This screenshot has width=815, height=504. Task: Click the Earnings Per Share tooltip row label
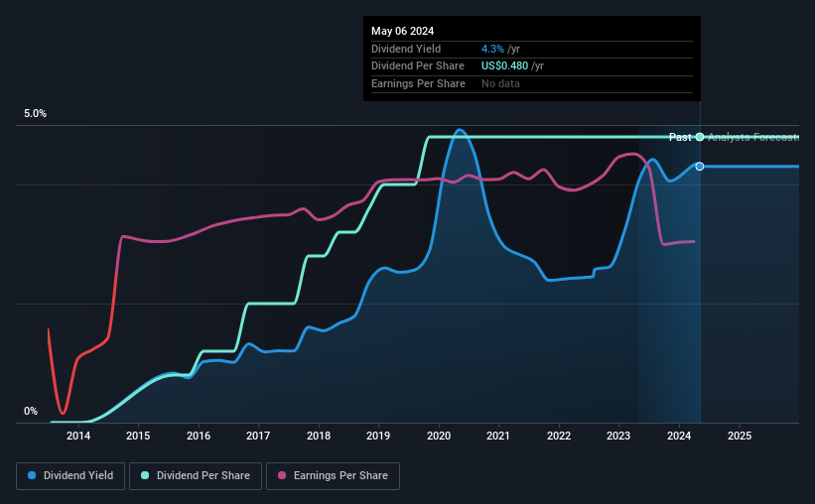pyautogui.click(x=418, y=83)
